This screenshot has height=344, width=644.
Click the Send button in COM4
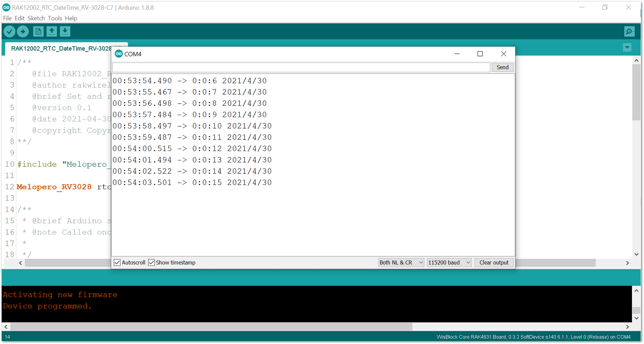(502, 67)
